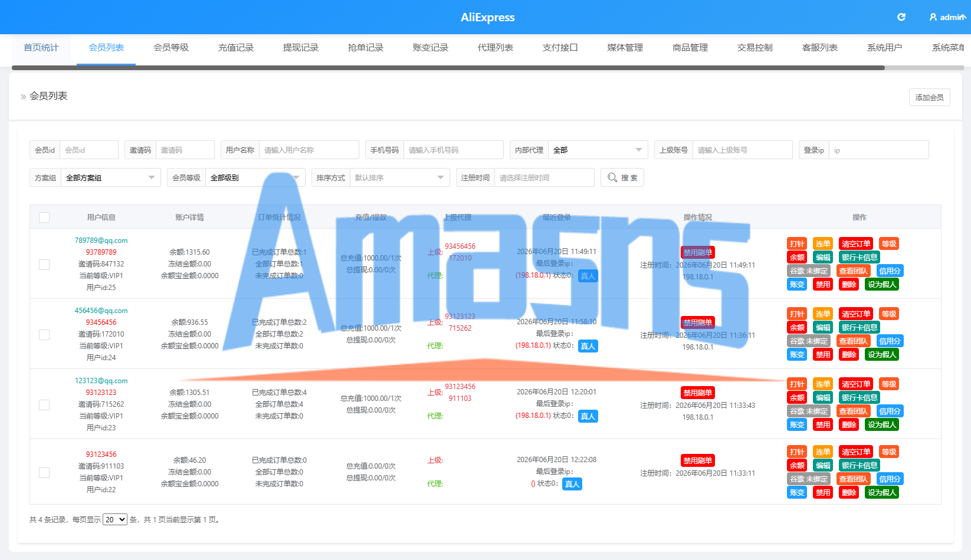Switch to 充值记录 tab
The image size is (971, 560).
236,48
